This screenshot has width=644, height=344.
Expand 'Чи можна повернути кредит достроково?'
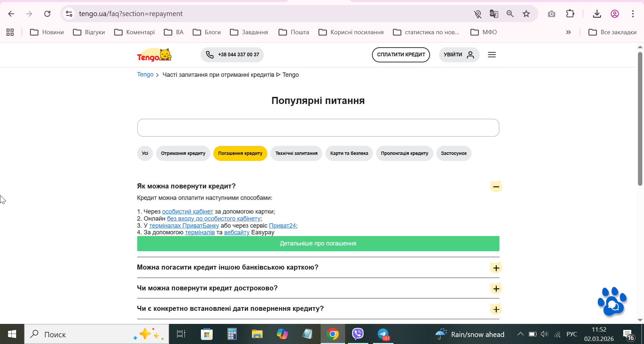[x=496, y=288]
